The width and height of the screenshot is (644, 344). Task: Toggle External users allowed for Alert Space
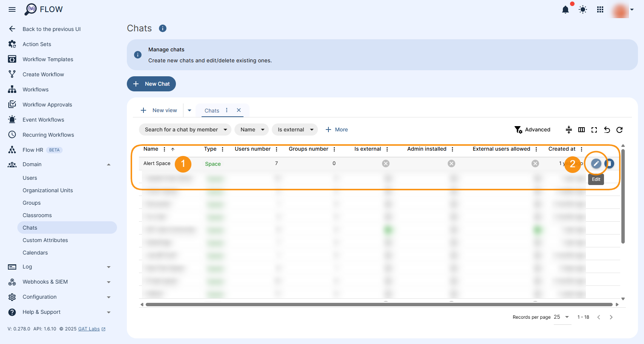[x=535, y=164]
